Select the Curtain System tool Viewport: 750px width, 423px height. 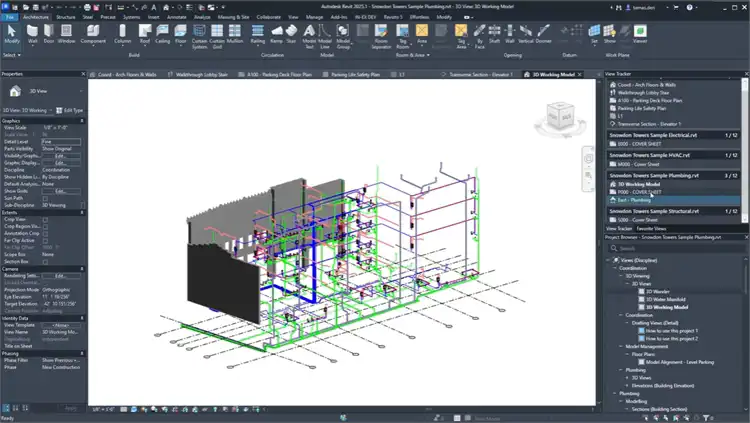(199, 36)
